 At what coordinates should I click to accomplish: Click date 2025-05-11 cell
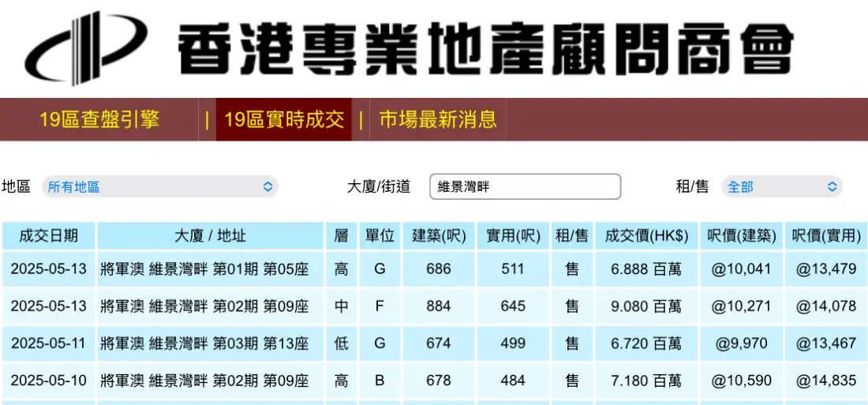(49, 343)
